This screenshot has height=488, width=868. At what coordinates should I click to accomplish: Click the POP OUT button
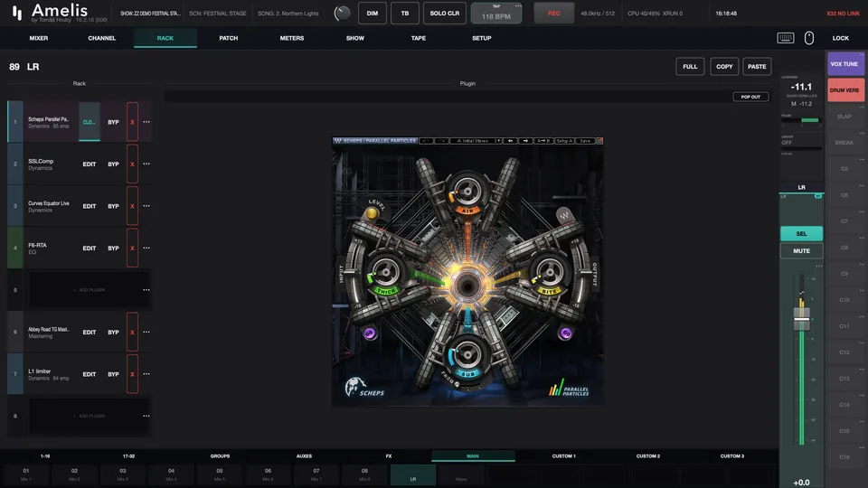click(750, 97)
